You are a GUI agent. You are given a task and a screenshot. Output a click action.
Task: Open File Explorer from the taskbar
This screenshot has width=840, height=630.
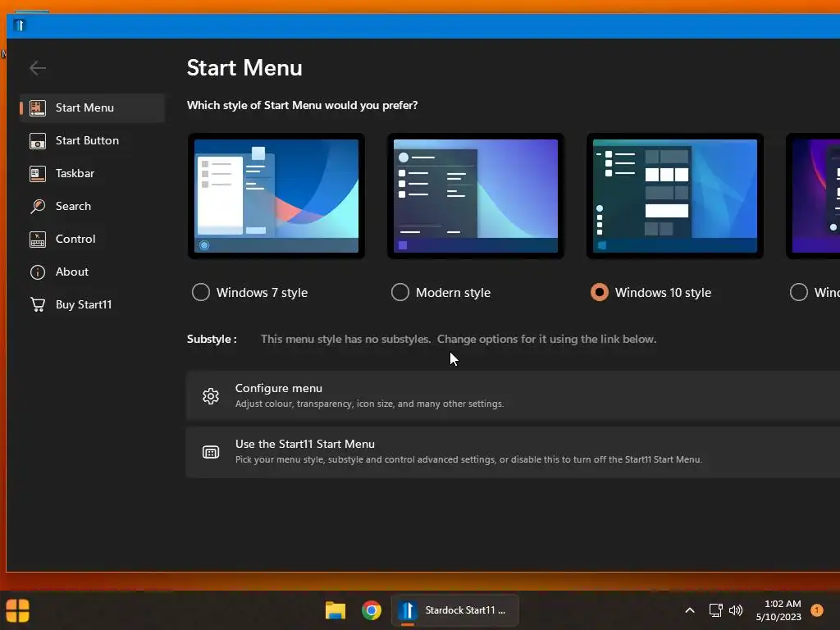coord(336,610)
